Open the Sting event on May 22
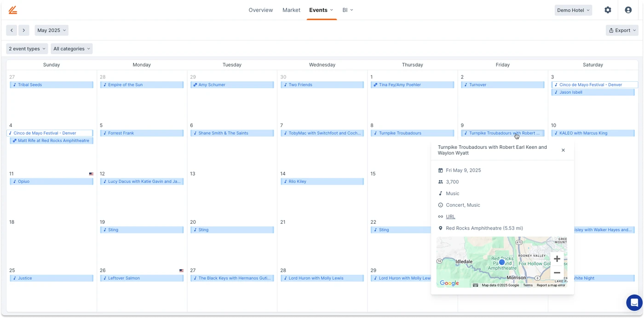Screen dimensions: 644x318 pyautogui.click(x=401, y=230)
